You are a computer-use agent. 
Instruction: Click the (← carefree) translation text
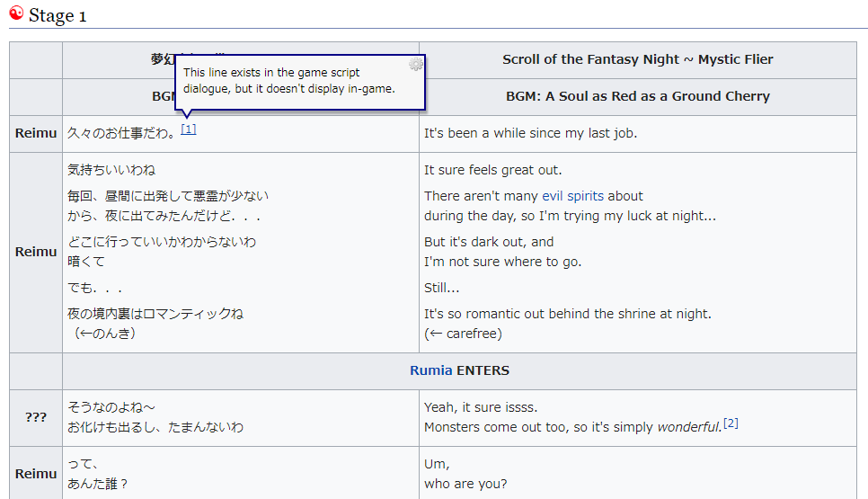(x=463, y=334)
